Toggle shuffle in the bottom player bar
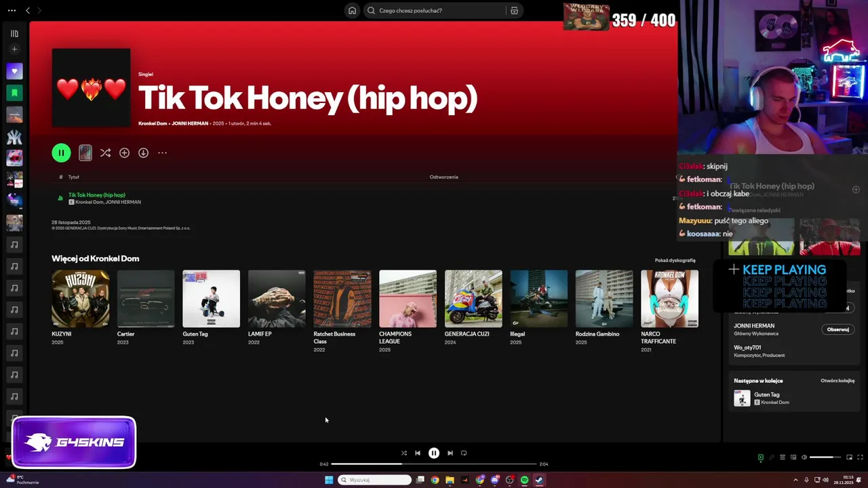The image size is (868, 488). [403, 453]
